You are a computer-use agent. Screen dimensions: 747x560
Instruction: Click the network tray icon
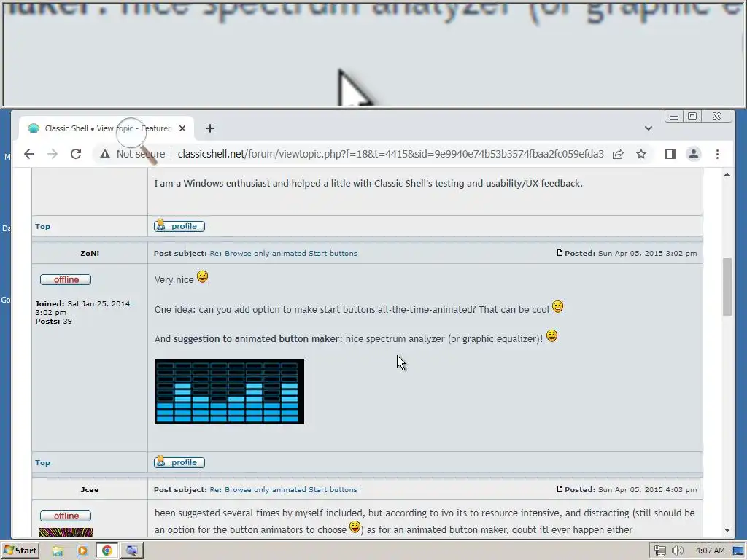[x=659, y=551]
